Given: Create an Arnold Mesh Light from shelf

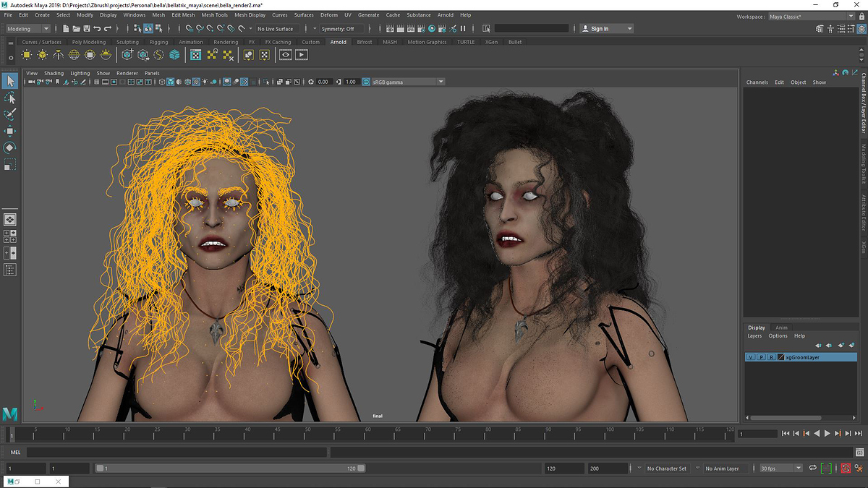Looking at the screenshot, I should (43, 54).
